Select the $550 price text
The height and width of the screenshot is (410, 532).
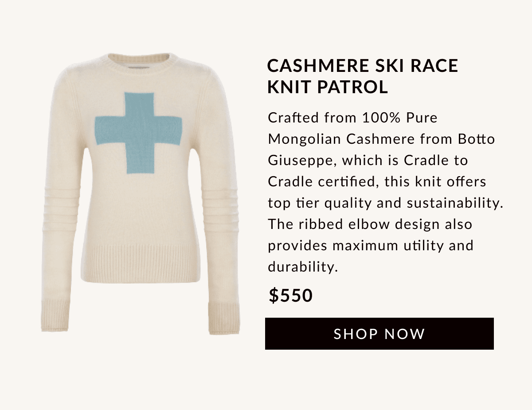tap(291, 296)
